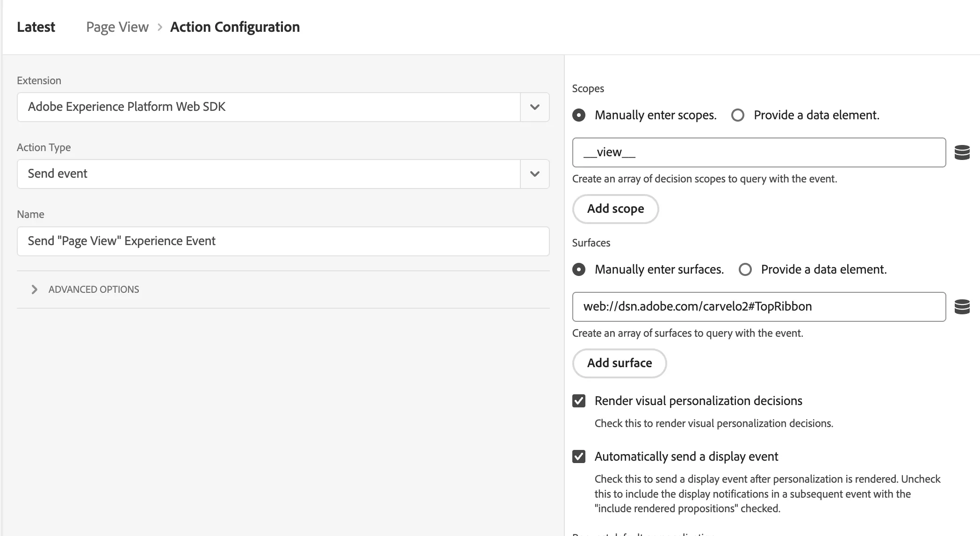Open the Action Type dropdown arrow
This screenshot has width=980, height=536.
535,174
